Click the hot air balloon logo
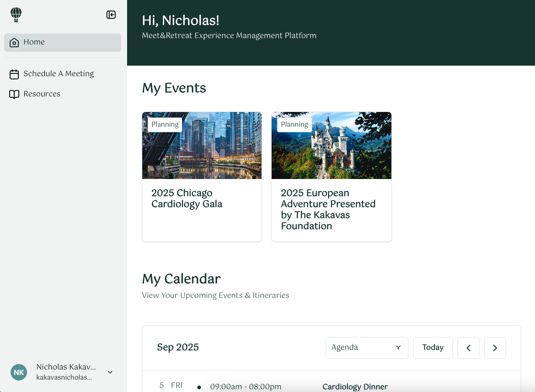The image size is (535, 392). coord(16,14)
